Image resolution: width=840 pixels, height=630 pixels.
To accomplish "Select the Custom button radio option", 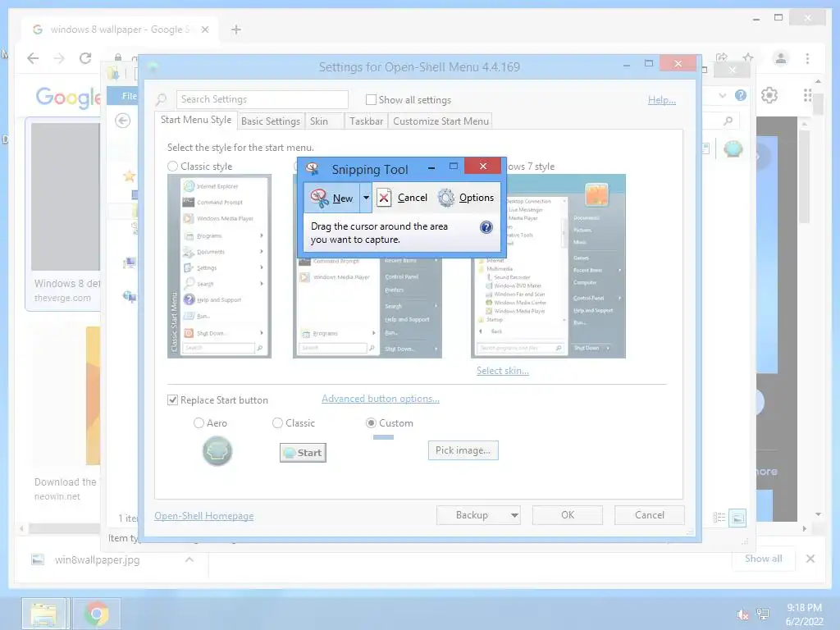I will pos(371,423).
